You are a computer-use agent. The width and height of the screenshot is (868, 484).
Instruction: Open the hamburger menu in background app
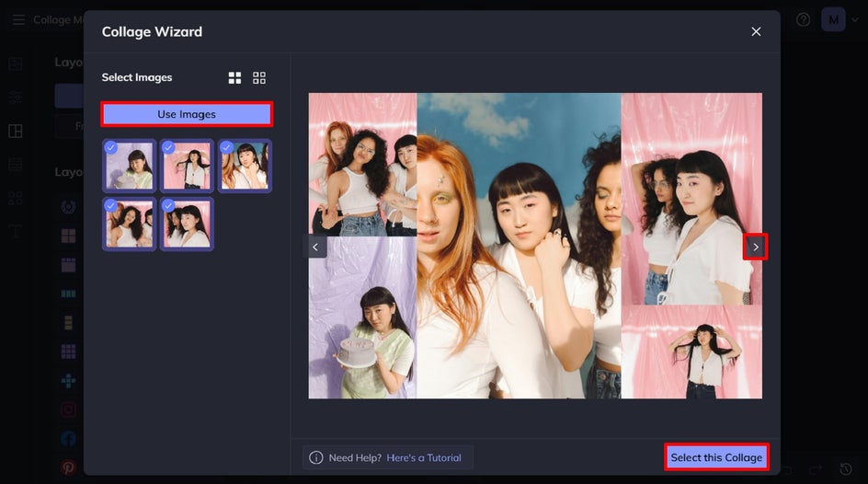18,20
